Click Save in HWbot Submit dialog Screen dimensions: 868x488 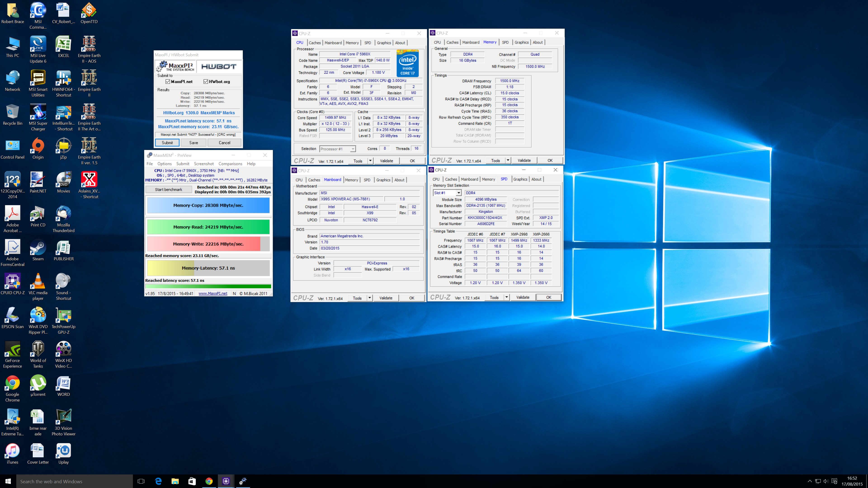coord(194,143)
